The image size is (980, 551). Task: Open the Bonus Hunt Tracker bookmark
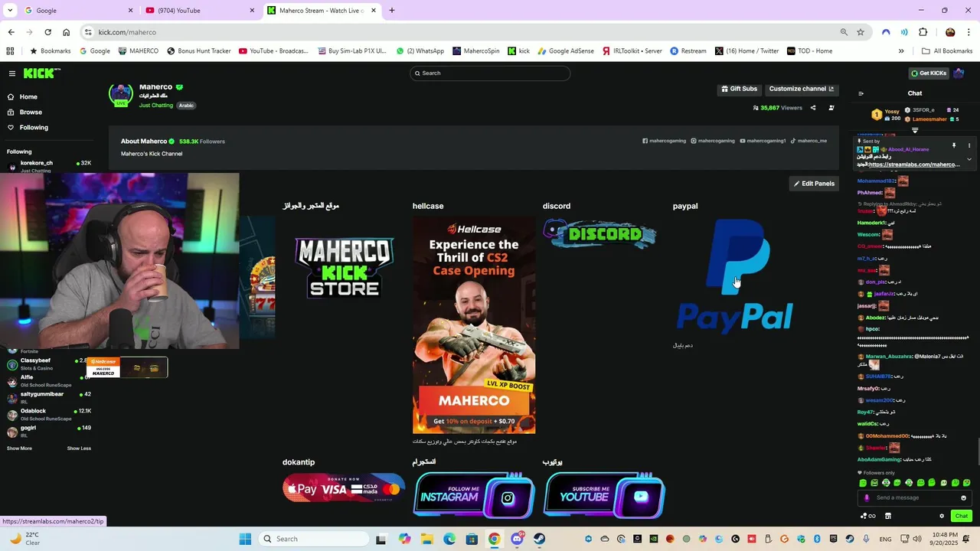pos(198,51)
